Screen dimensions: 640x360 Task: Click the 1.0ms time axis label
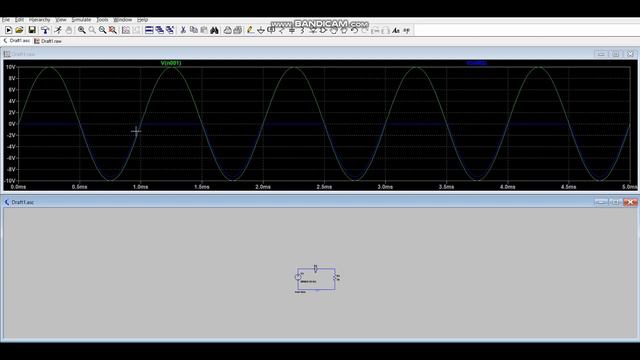point(140,187)
